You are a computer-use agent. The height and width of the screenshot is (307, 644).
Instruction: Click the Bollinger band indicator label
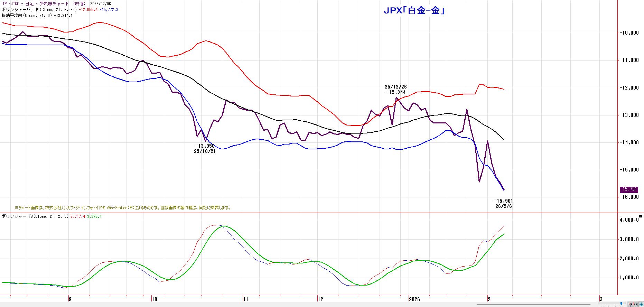coord(60,10)
